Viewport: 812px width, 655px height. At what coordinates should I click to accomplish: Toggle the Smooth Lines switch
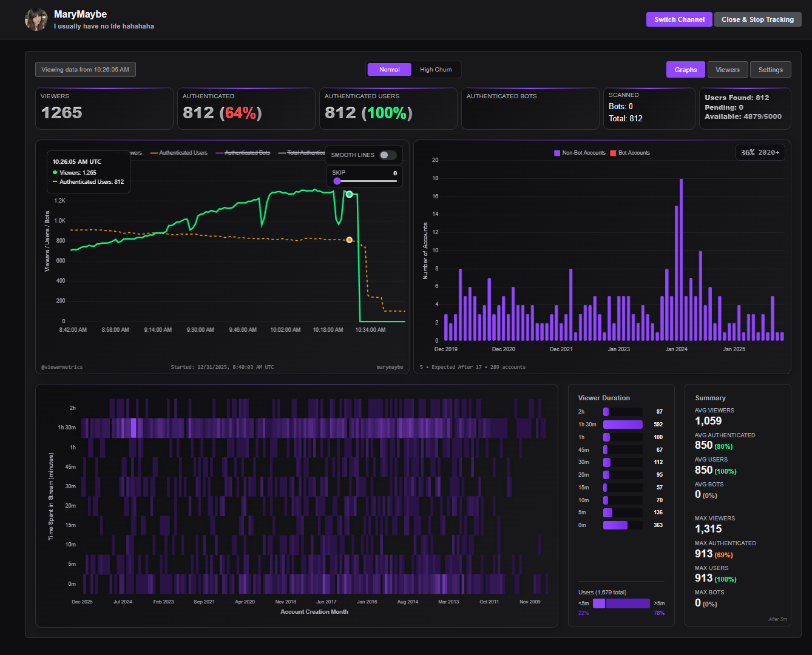[388, 155]
